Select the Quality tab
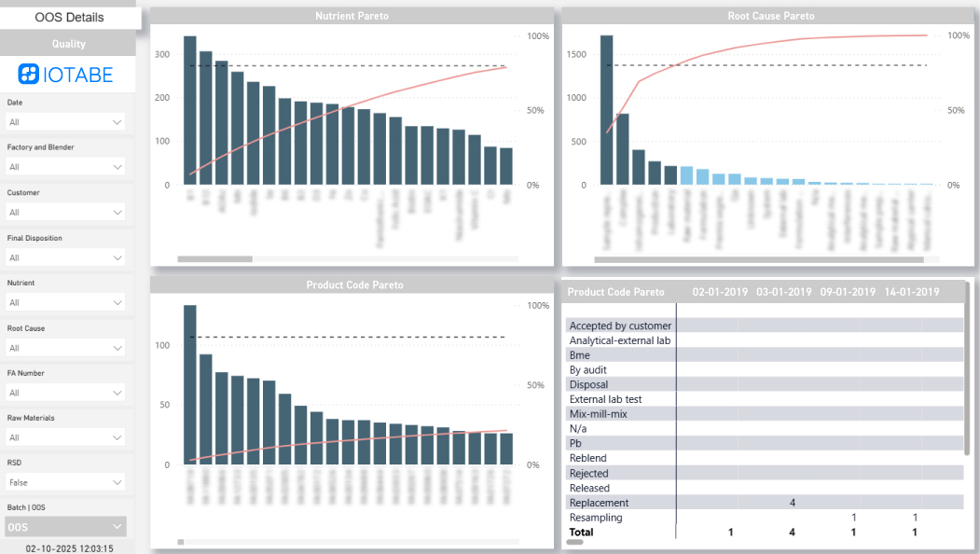The height and width of the screenshot is (554, 980). 68,43
